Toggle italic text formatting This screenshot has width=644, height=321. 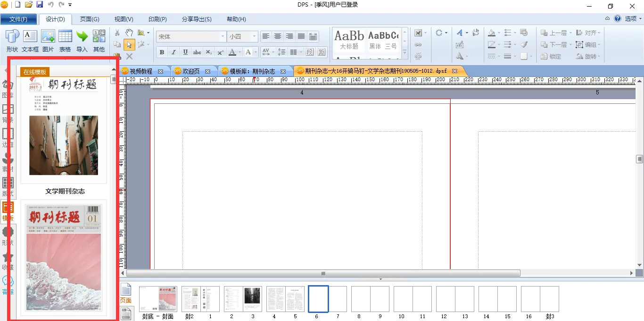[173, 52]
